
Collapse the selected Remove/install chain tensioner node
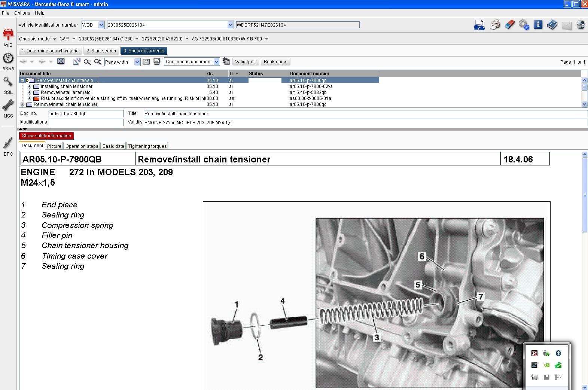tap(22, 80)
